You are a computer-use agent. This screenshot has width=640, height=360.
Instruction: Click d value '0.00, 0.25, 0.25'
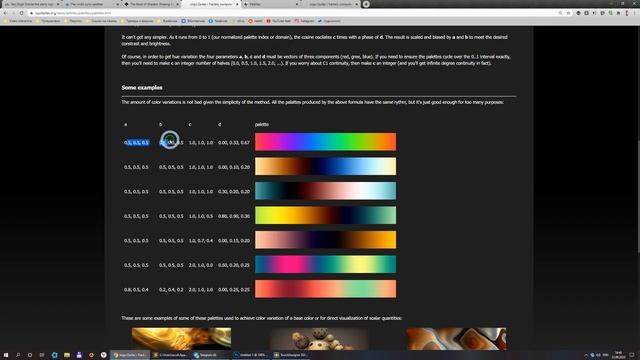234,289
